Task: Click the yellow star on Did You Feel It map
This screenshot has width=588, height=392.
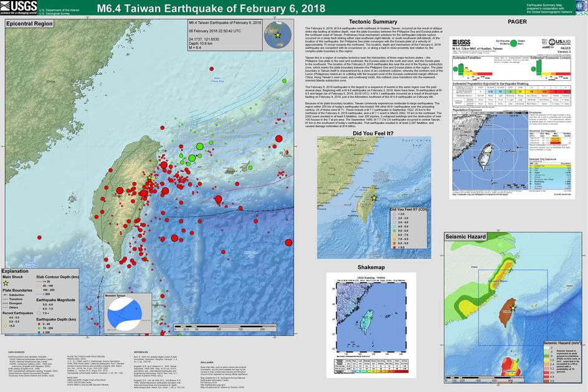Action: pyautogui.click(x=374, y=197)
